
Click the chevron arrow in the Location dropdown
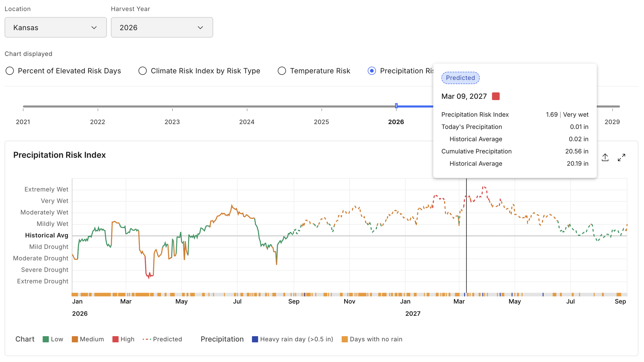(x=94, y=28)
